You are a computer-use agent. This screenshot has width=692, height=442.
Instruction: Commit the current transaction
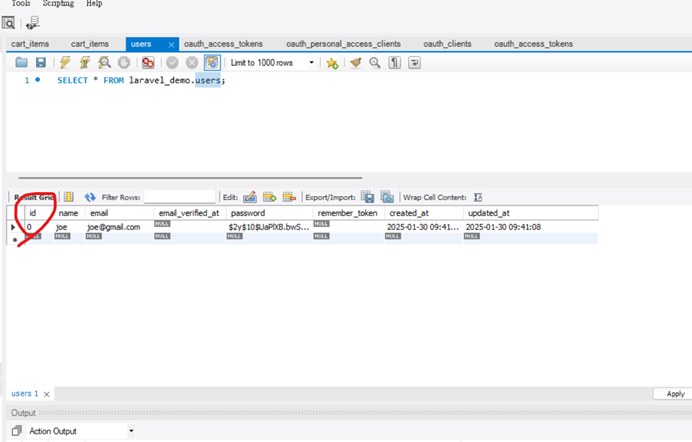(x=172, y=63)
